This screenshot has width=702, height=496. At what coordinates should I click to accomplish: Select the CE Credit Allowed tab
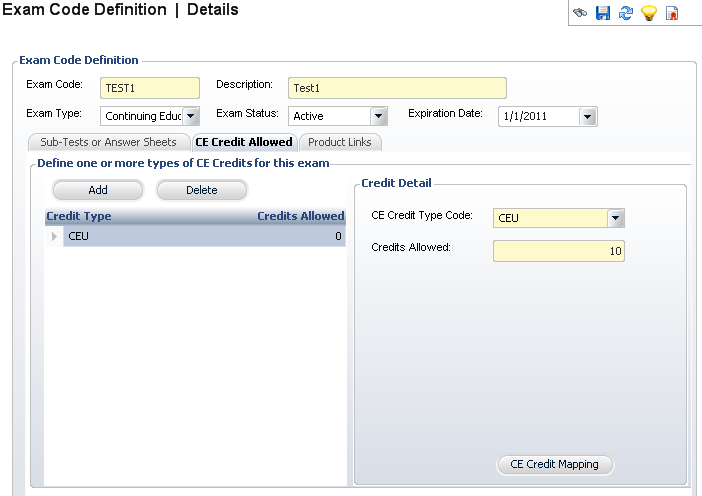tap(244, 142)
